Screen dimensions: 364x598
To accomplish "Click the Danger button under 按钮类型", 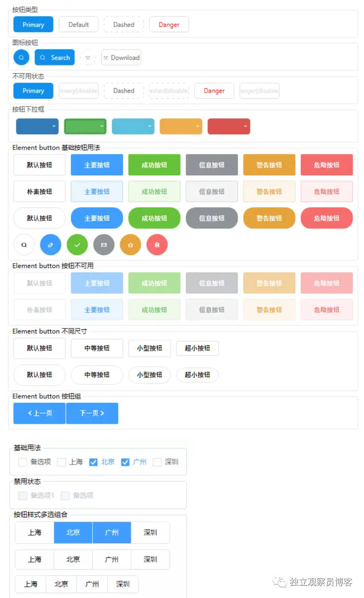I will 169,24.
